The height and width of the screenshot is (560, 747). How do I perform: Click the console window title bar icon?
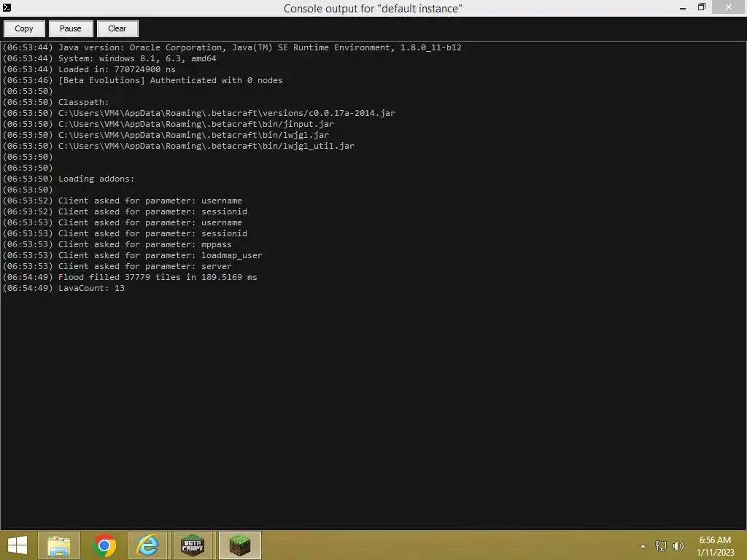7,7
